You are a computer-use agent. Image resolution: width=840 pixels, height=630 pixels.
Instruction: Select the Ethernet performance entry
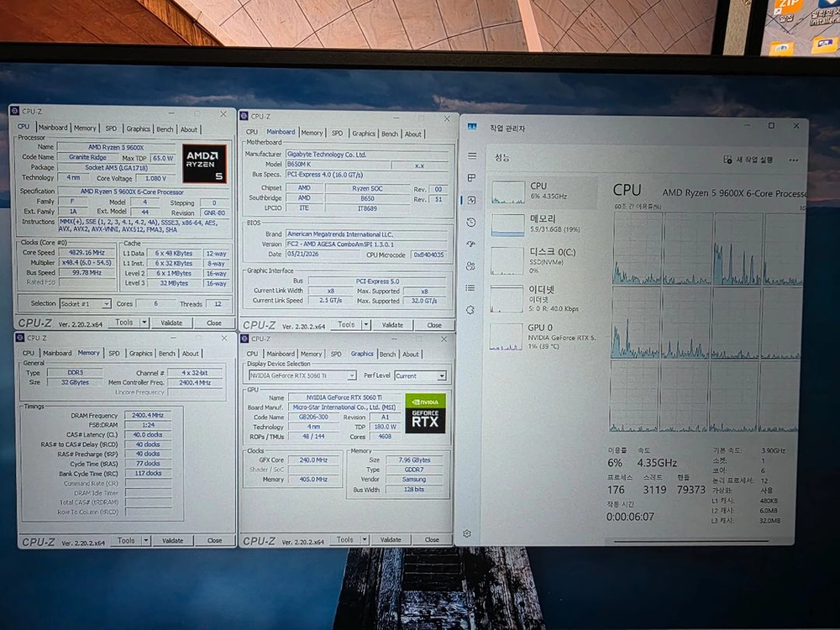543,298
